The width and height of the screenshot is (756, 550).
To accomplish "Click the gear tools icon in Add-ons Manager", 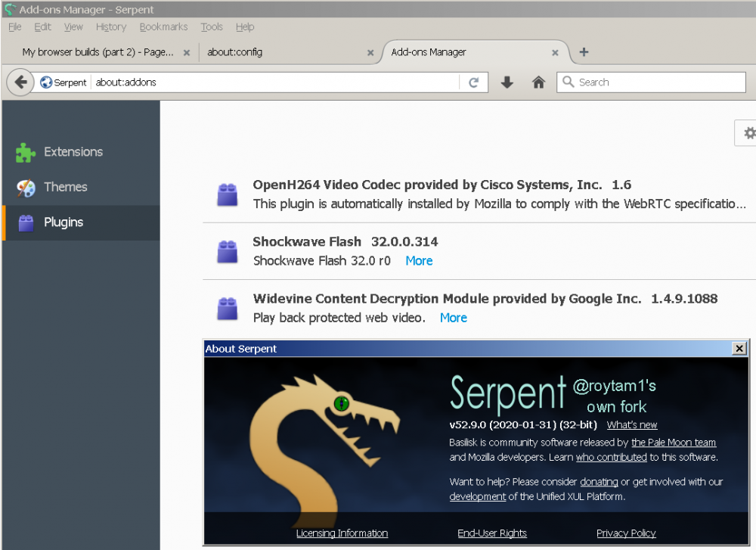I will pos(748,133).
